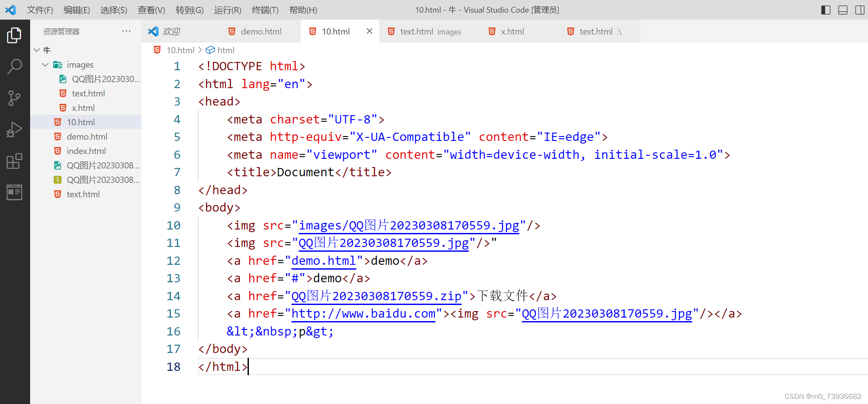
Task: Click the http://www.baidu.com link
Action: (363, 314)
